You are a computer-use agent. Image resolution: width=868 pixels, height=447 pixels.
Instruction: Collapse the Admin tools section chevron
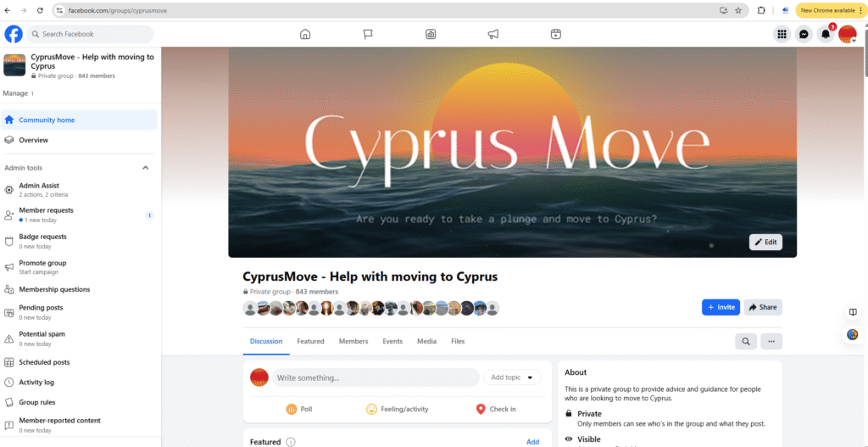(x=146, y=168)
